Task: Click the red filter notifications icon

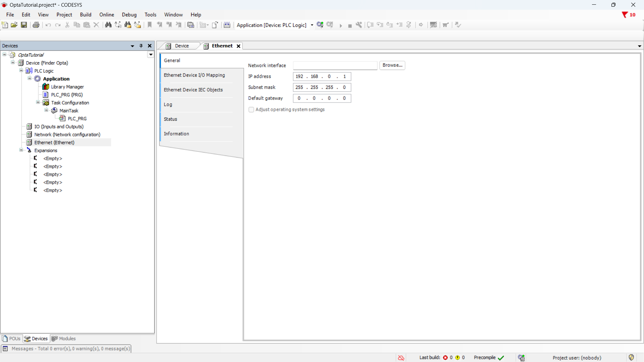Action: point(625,15)
